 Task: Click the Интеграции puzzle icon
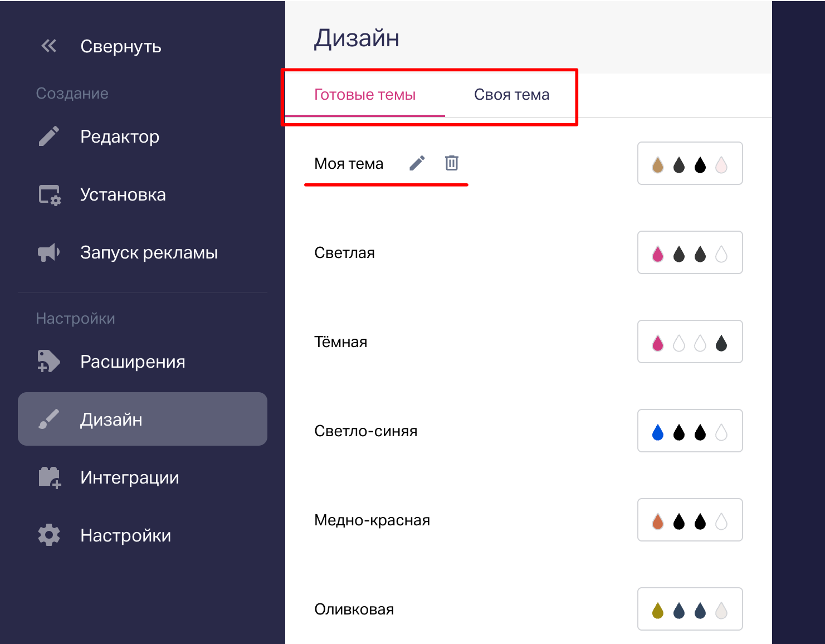tap(50, 477)
